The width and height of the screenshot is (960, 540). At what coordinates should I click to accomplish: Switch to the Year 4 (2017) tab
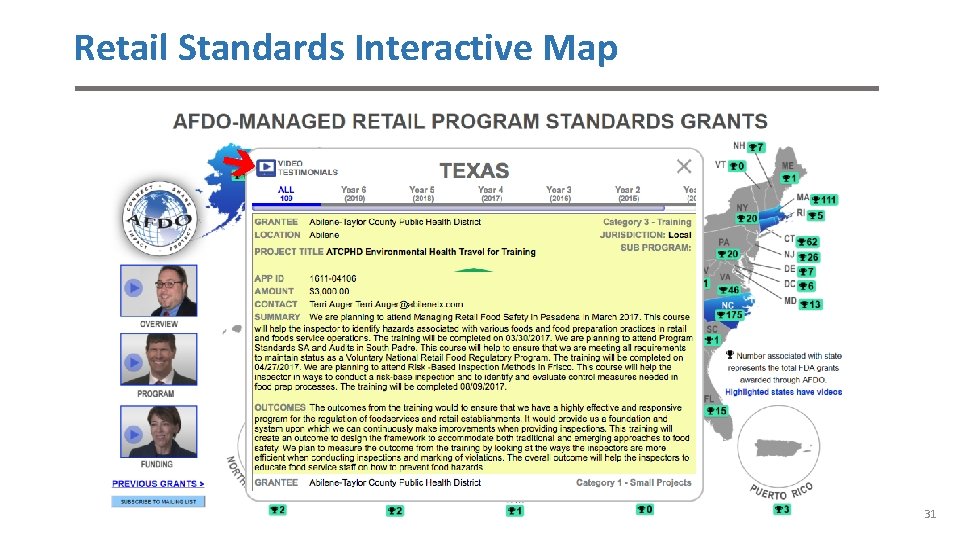490,194
